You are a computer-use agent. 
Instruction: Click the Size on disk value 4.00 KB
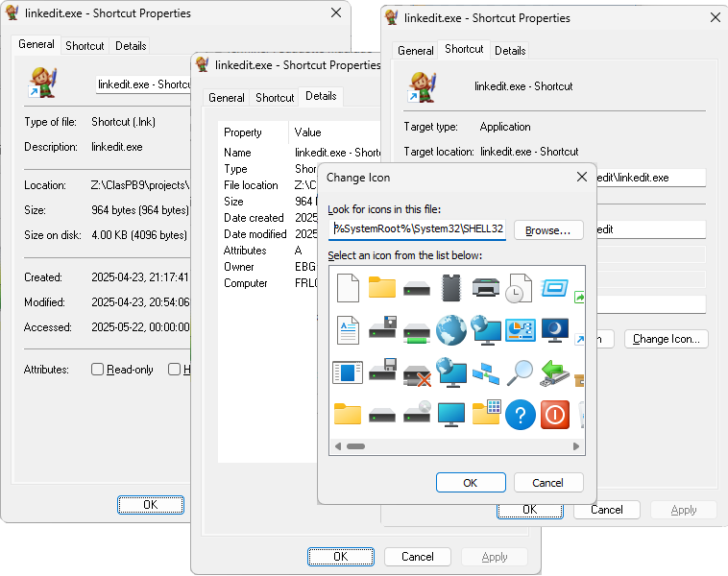click(x=139, y=235)
